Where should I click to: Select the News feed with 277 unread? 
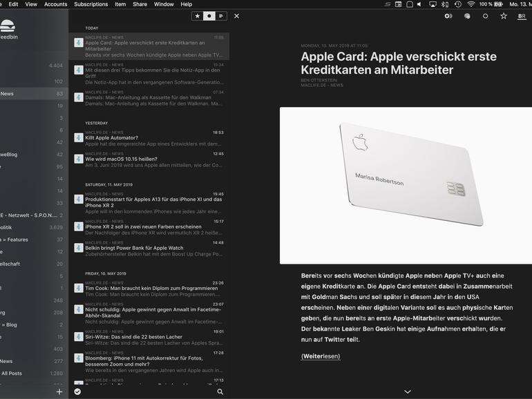coord(34,361)
